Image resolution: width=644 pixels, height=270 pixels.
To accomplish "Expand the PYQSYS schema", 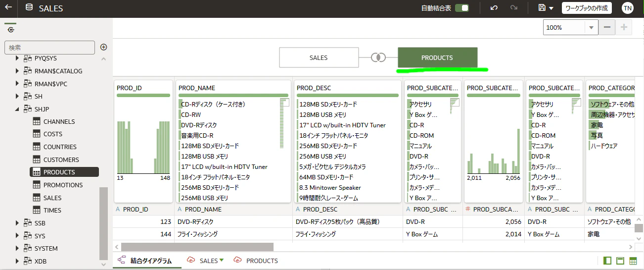I will [x=17, y=58].
